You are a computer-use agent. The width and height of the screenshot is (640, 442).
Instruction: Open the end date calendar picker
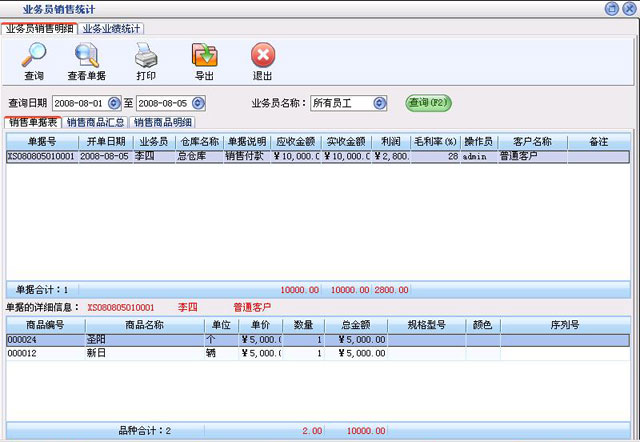(198, 103)
